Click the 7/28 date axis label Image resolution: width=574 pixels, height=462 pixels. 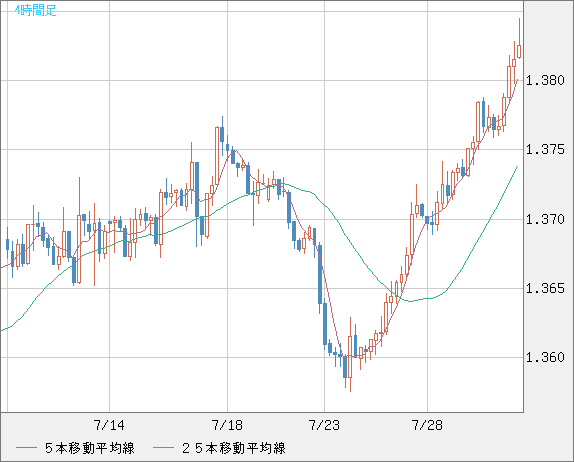[427, 425]
